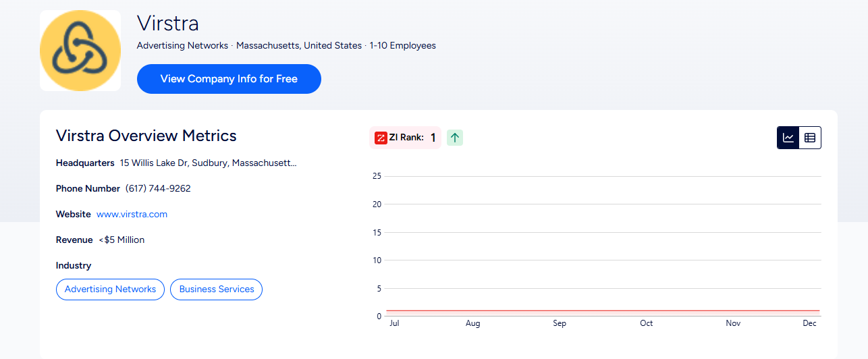This screenshot has width=868, height=359.
Task: Switch to table view of rank data
Action: [810, 138]
